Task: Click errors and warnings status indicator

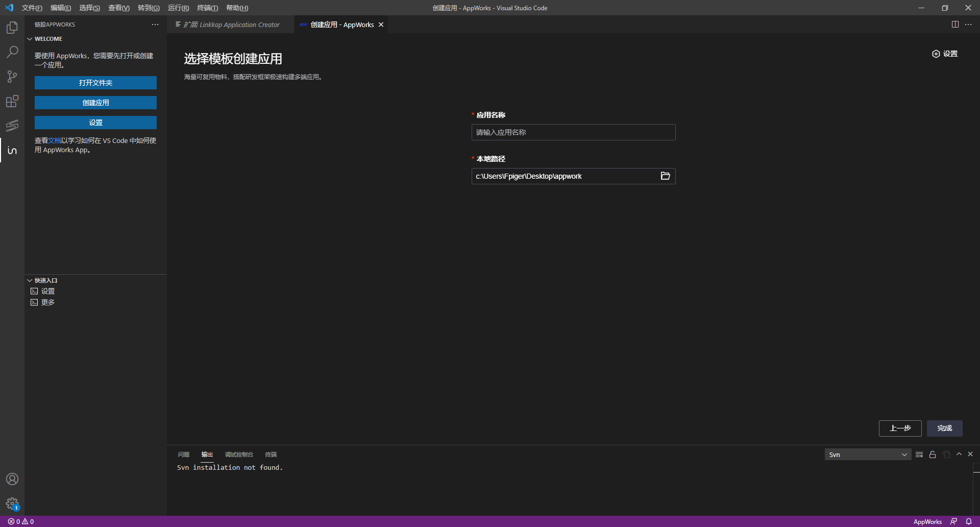Action: tap(21, 521)
